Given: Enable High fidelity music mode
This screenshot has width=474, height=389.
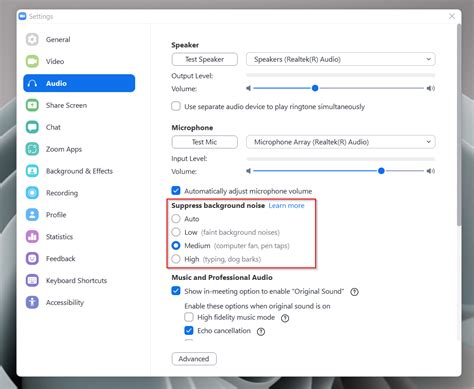Looking at the screenshot, I should [x=189, y=317].
